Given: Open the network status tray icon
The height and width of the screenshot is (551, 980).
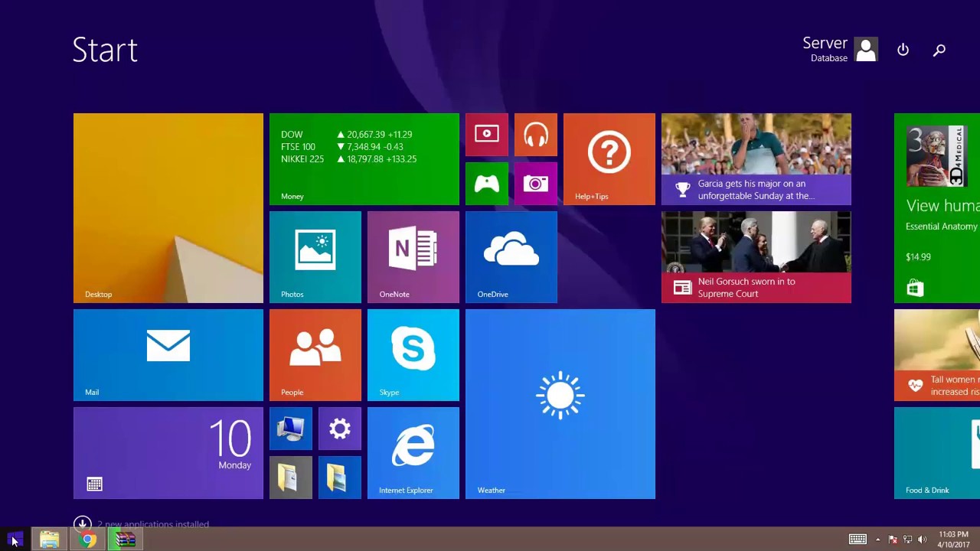Looking at the screenshot, I should tap(907, 540).
